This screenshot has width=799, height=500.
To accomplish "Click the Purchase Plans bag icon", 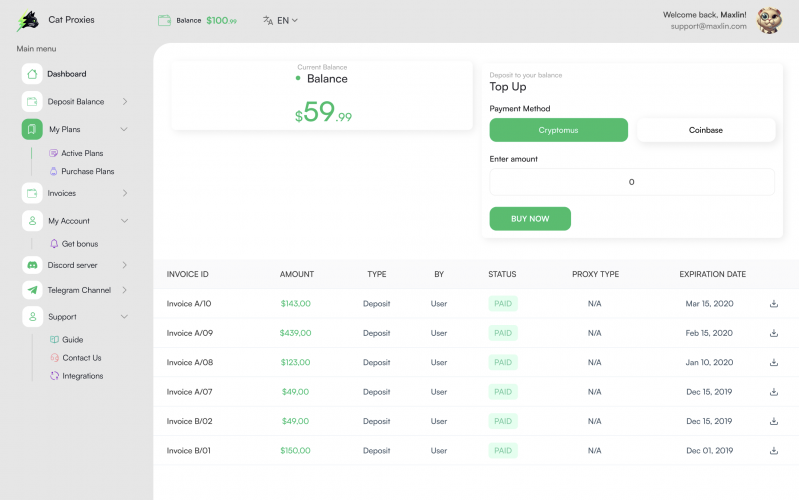I will click(x=54, y=171).
